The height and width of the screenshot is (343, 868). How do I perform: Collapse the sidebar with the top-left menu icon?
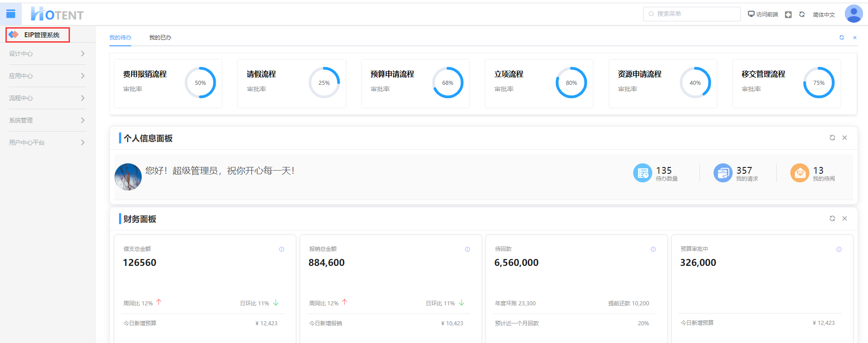pos(10,14)
